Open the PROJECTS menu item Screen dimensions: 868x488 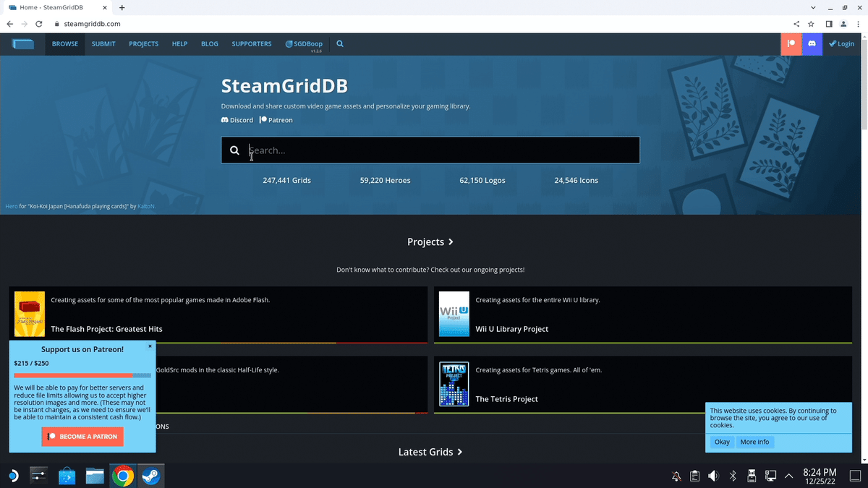143,44
